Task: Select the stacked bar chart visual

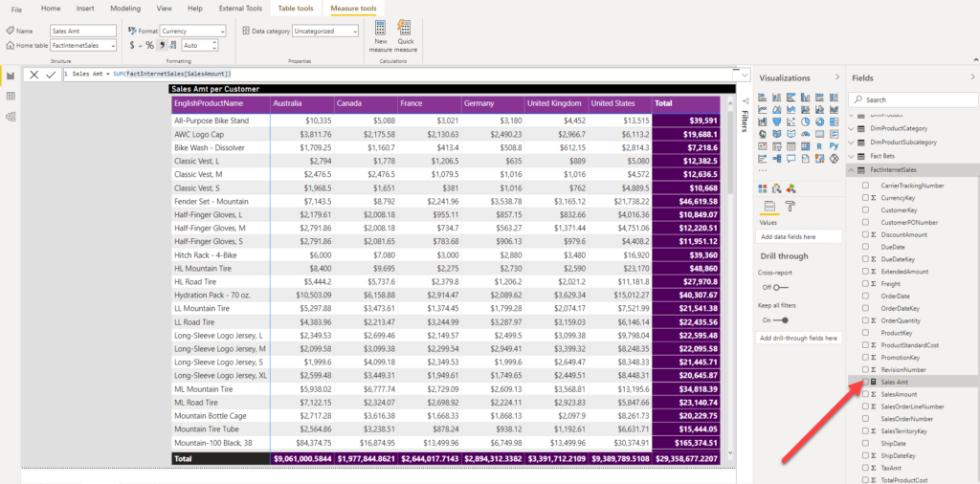Action: 763,97
